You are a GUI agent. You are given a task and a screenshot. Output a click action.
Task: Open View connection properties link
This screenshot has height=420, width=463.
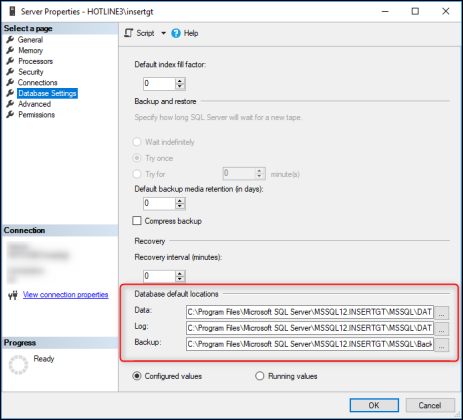point(66,295)
